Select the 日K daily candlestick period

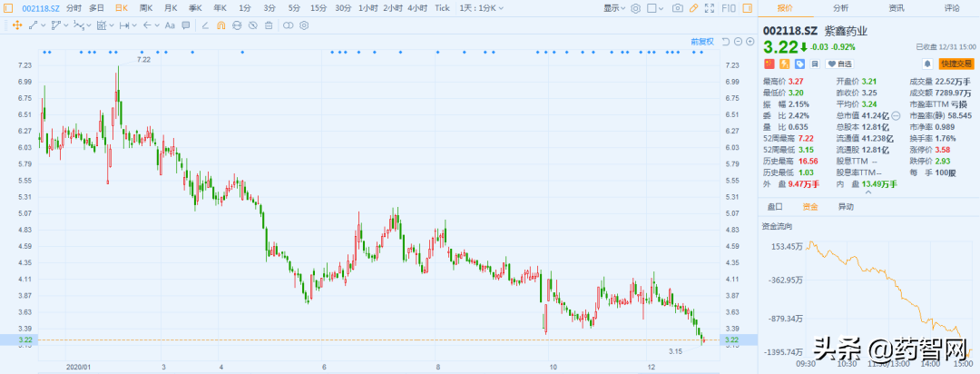tap(122, 8)
